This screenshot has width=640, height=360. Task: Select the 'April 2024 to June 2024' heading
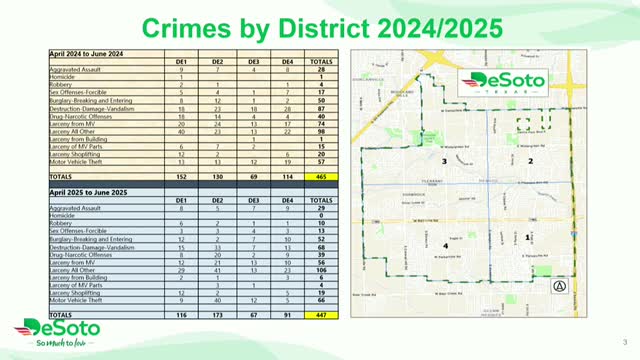[86, 53]
